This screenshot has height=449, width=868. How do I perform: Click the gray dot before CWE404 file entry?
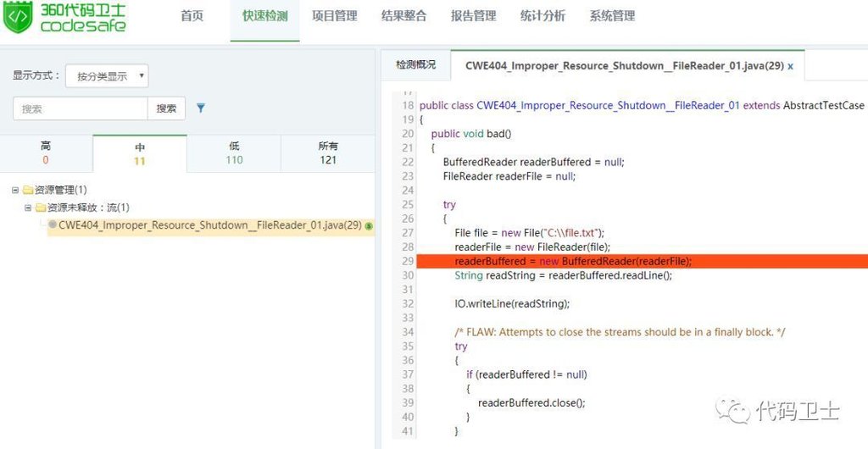[53, 224]
